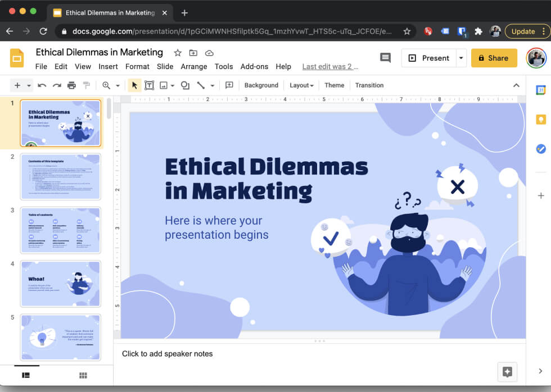Click the yellow Share button
This screenshot has width=551, height=392.
494,58
